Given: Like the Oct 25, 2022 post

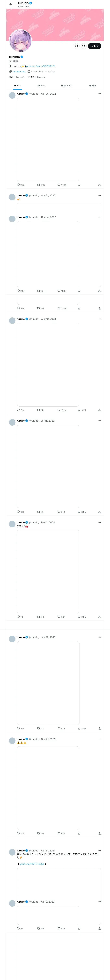Looking at the screenshot, I should (59, 185).
